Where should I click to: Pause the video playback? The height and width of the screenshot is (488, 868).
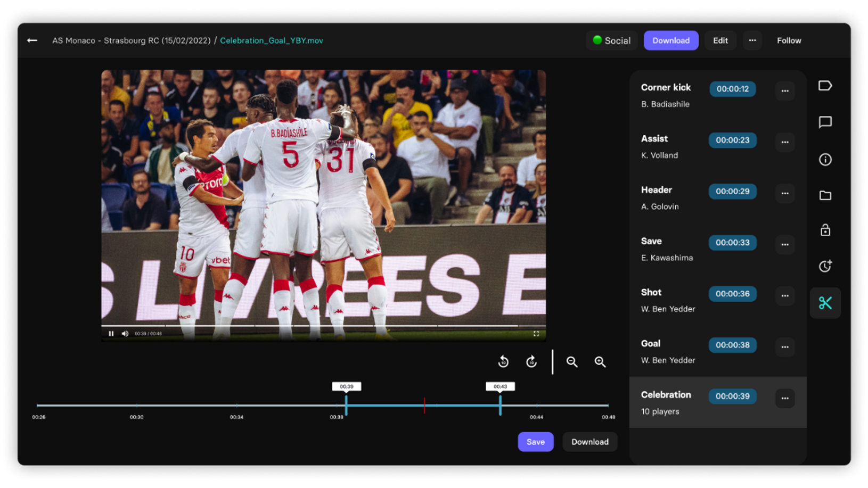111,334
